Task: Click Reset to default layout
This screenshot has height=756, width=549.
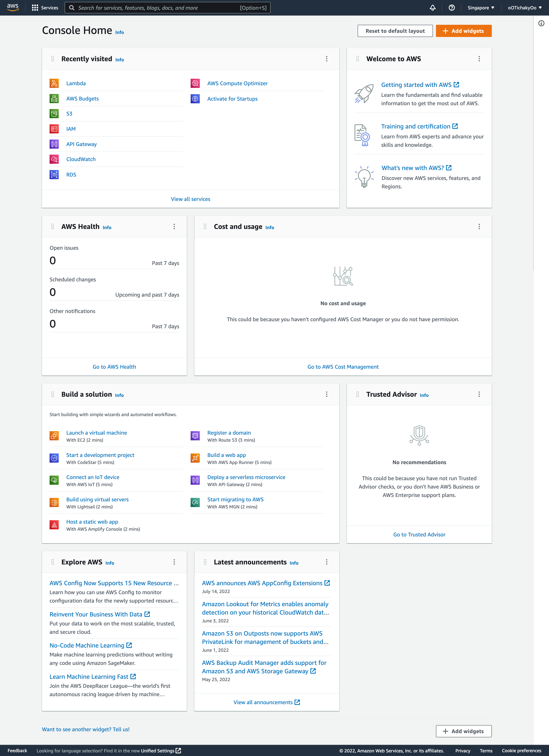Action: (x=395, y=31)
